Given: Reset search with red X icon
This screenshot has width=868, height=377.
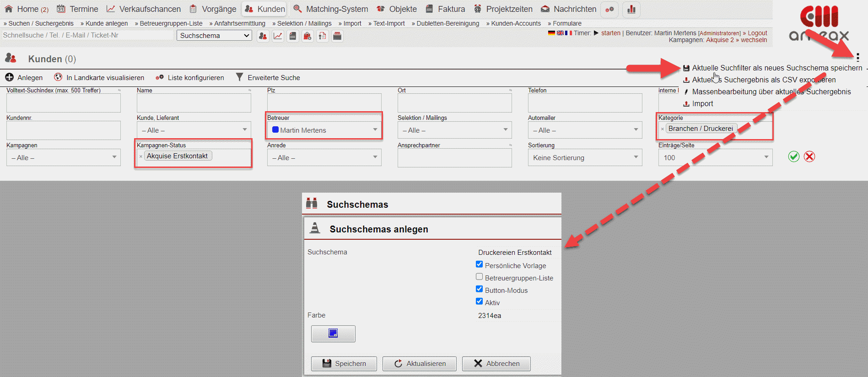Looking at the screenshot, I should 809,156.
